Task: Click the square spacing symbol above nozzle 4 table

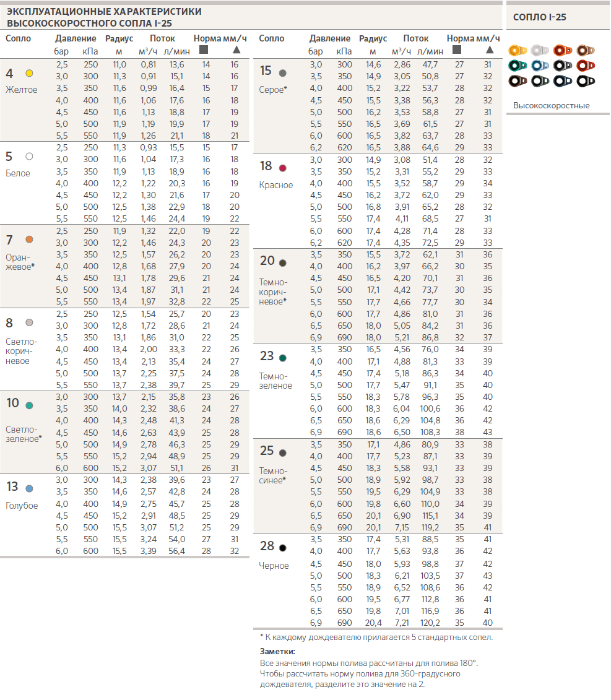Action: point(204,50)
